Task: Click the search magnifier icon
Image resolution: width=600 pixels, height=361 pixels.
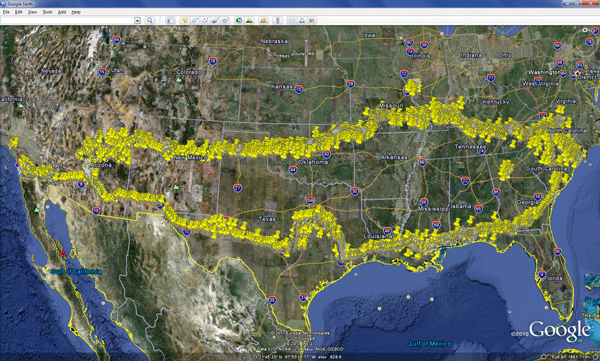Action: pyautogui.click(x=150, y=20)
